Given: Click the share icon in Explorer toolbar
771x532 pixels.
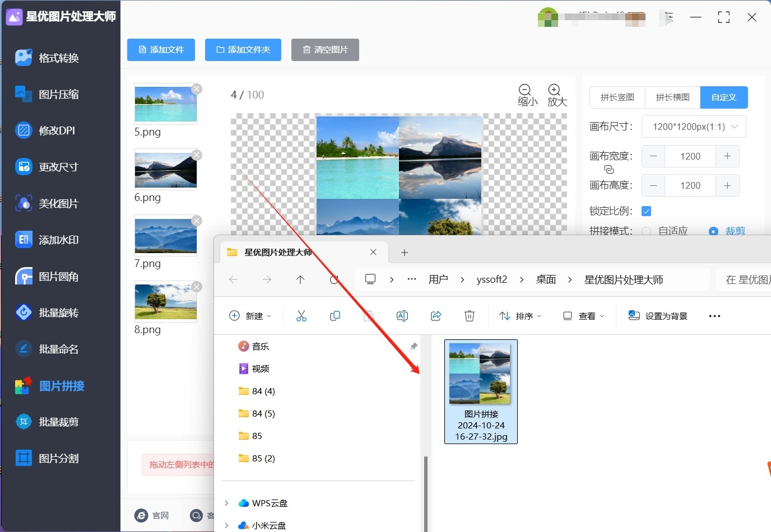Looking at the screenshot, I should [x=436, y=316].
